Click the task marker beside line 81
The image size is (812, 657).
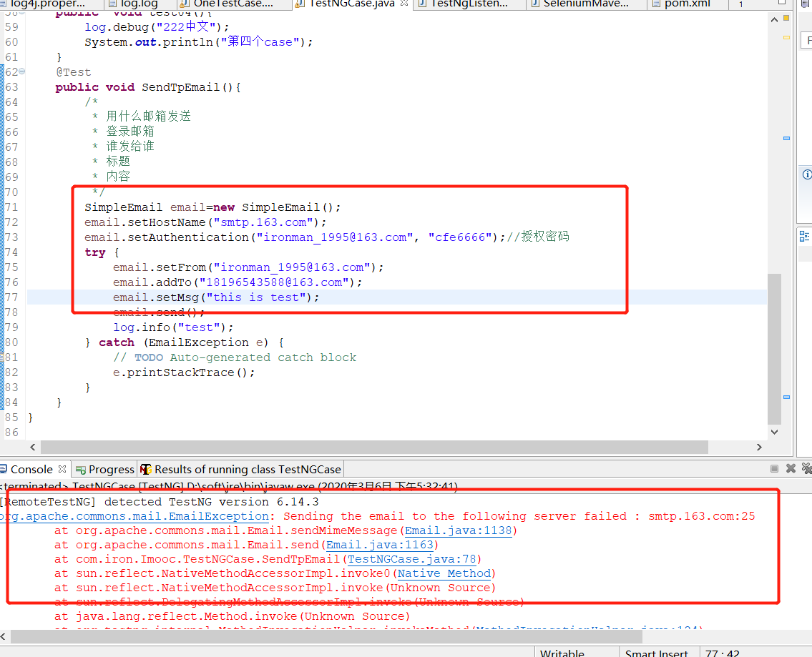[x=2, y=357]
